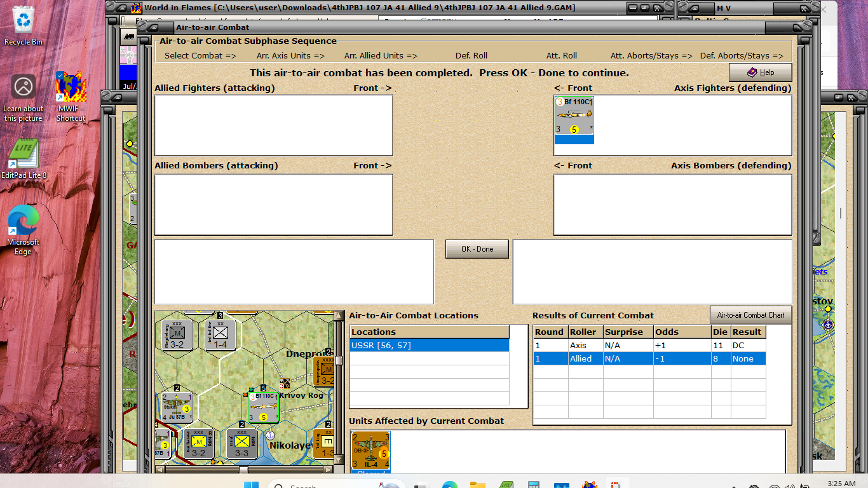Click the map's horizontal scrollbar thumb
Screen dimensions: 868x488
click(243, 470)
